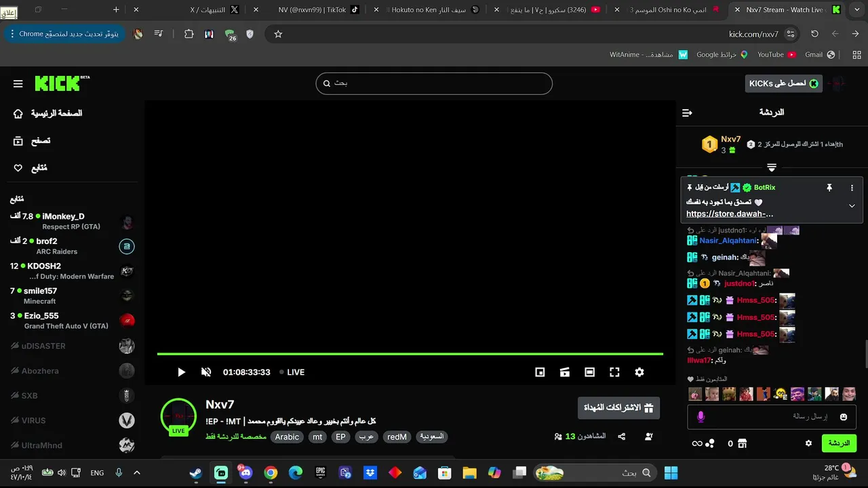Toggle theater mode

pos(590,372)
